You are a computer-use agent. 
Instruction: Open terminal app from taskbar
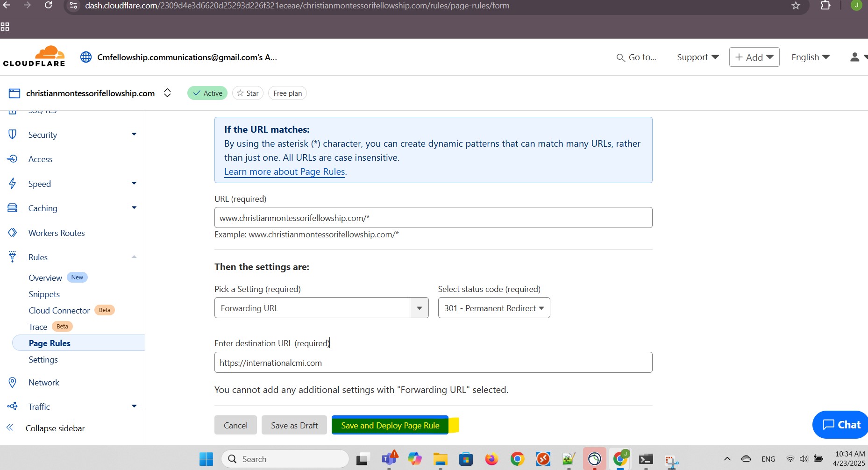[646, 459]
